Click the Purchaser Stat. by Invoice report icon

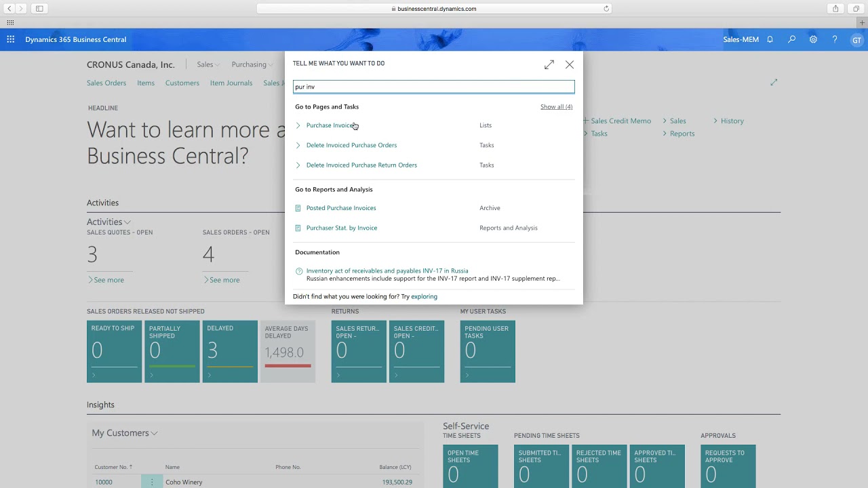coord(298,228)
